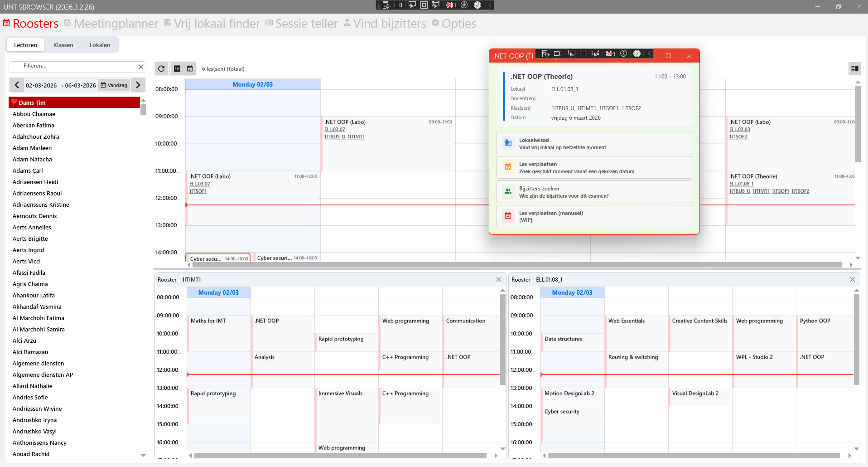Close the Rooster 1ITIMT1 panel
Image resolution: width=868 pixels, height=467 pixels.
coord(499,279)
